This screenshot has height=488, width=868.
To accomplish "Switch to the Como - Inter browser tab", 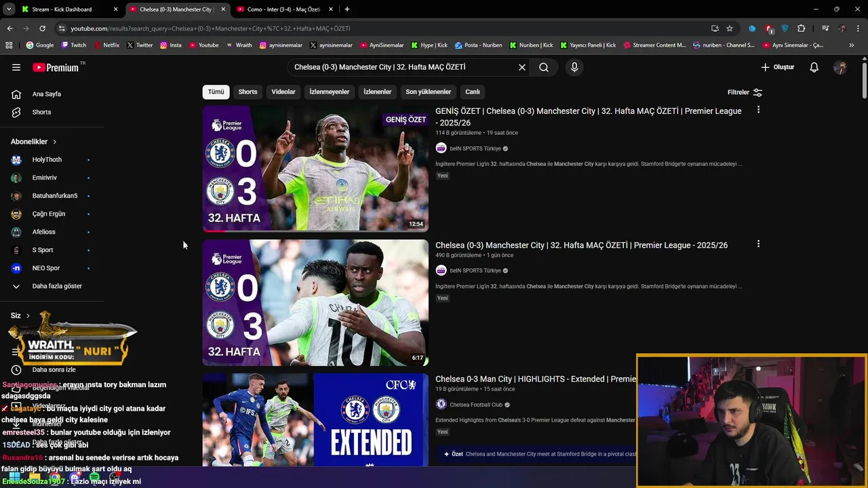I will click(283, 9).
